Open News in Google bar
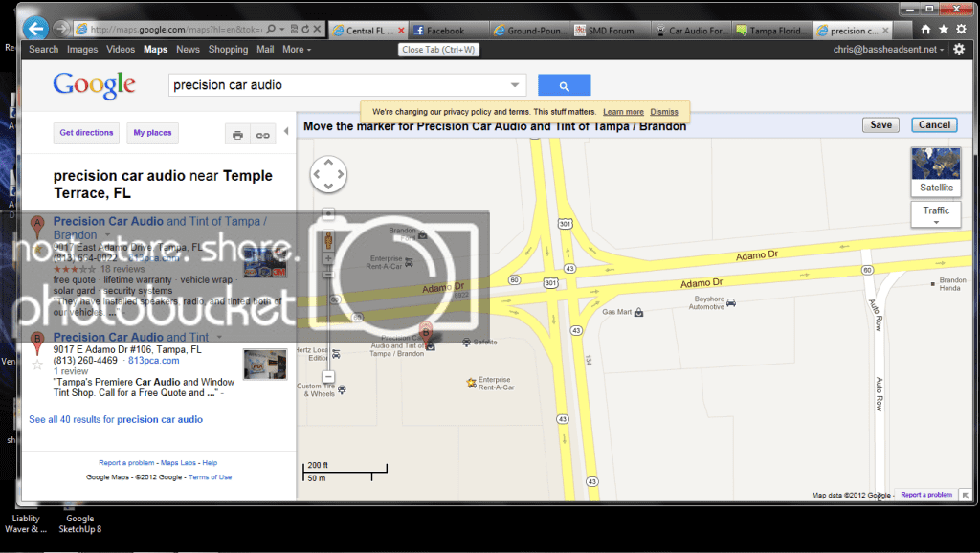The width and height of the screenshot is (980, 553). (188, 50)
